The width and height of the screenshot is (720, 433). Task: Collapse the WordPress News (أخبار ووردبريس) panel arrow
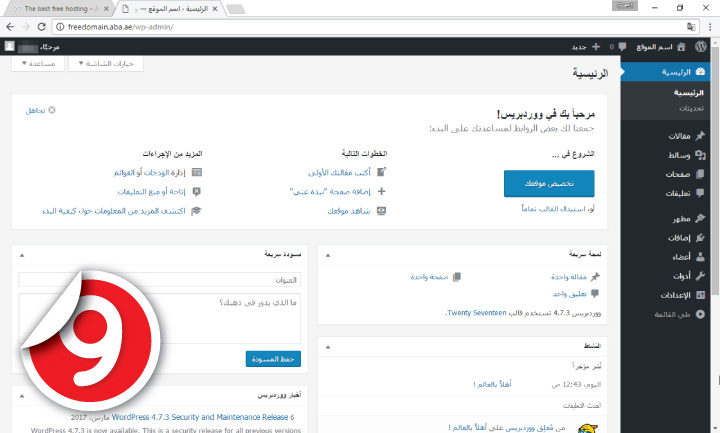click(x=22, y=395)
